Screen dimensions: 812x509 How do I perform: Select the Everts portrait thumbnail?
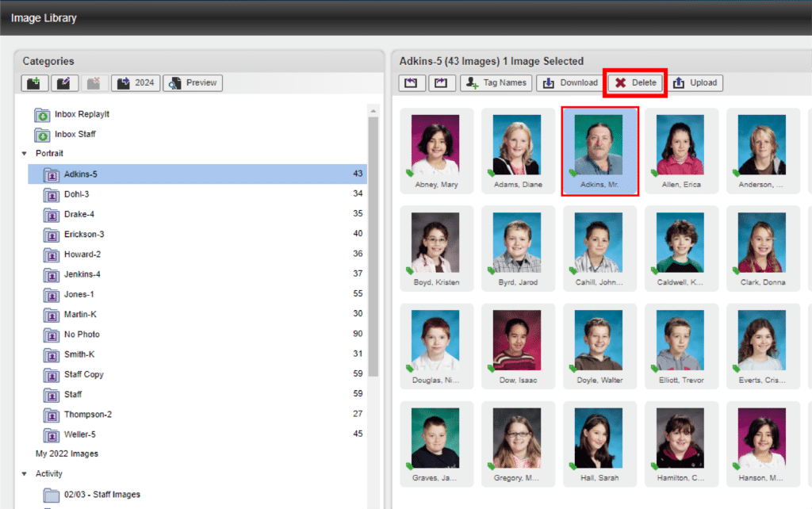(763, 346)
